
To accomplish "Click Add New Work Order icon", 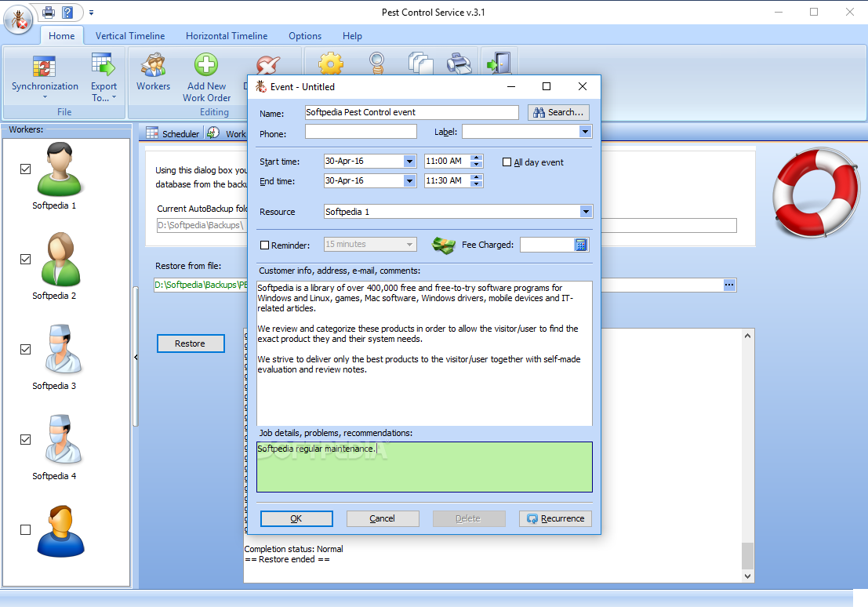I will [206, 65].
